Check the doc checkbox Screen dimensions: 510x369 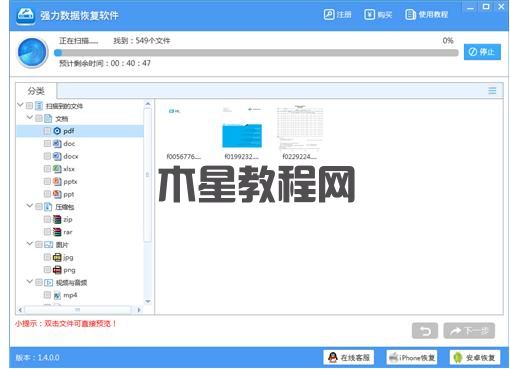[x=47, y=144]
